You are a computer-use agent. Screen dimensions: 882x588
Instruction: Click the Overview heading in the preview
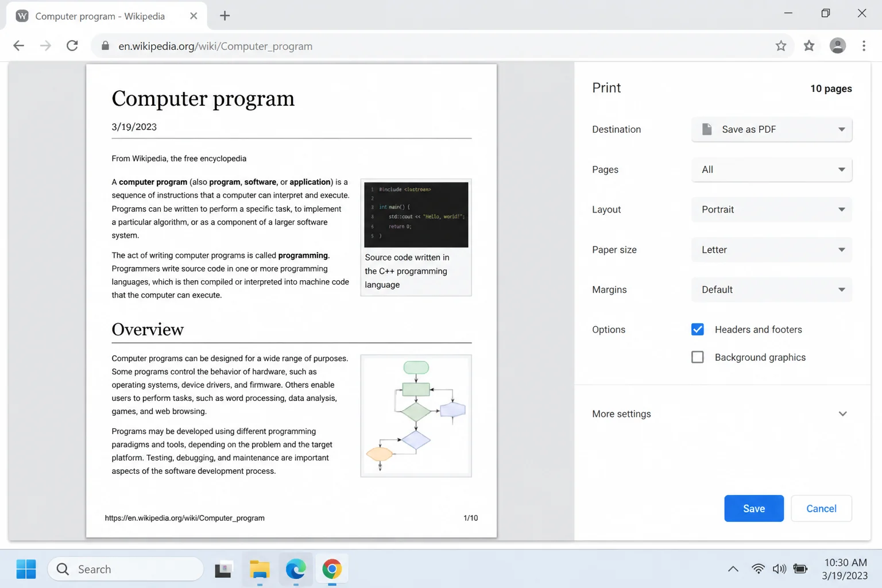148,330
